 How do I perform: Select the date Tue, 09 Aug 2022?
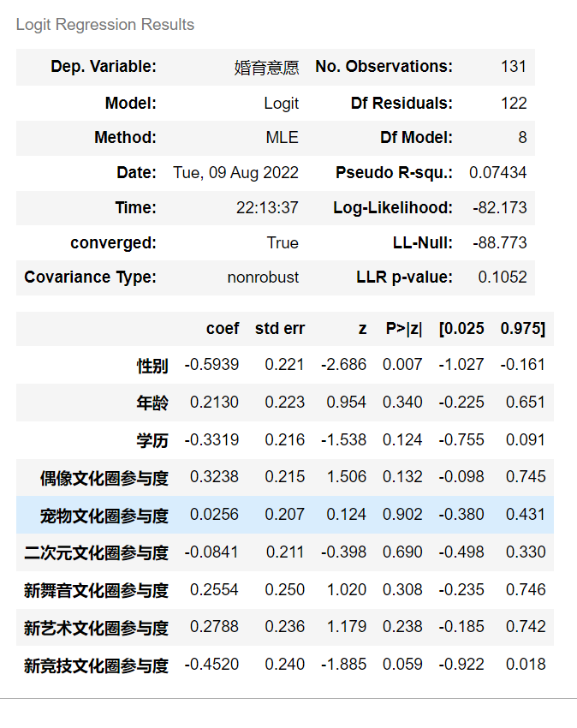235,173
